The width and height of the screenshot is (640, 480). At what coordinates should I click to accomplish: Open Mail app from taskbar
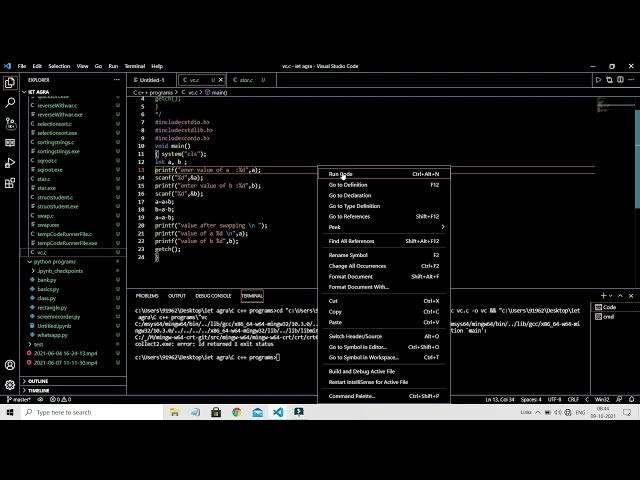(258, 412)
